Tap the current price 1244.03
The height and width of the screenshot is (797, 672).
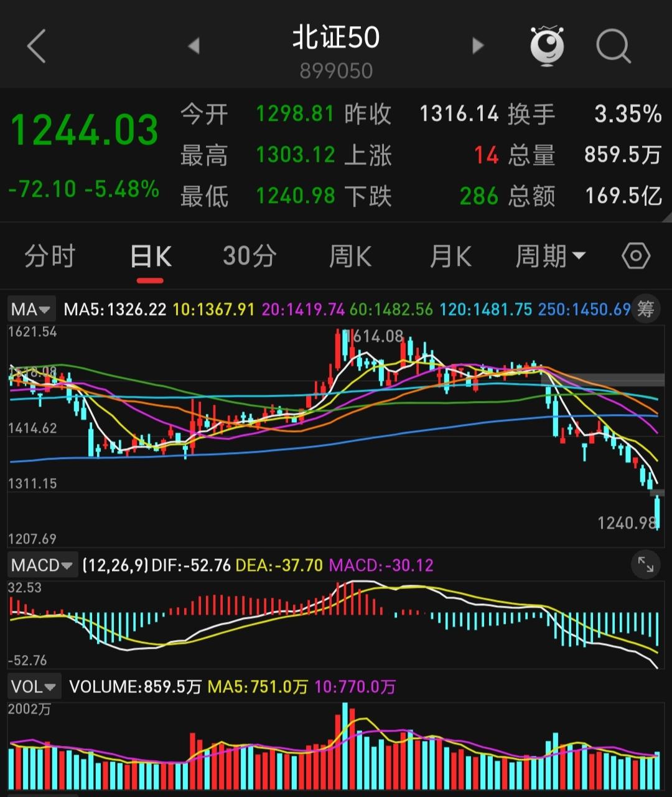pyautogui.click(x=85, y=130)
